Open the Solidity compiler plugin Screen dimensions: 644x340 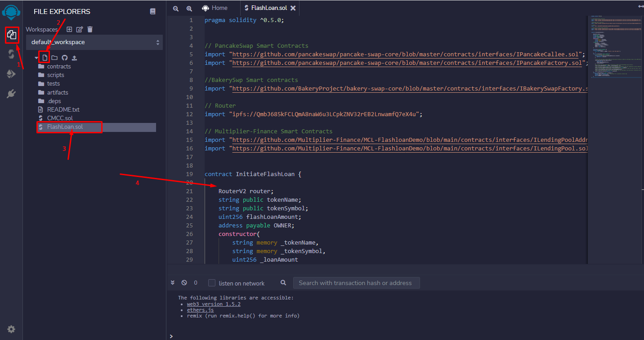[x=11, y=54]
